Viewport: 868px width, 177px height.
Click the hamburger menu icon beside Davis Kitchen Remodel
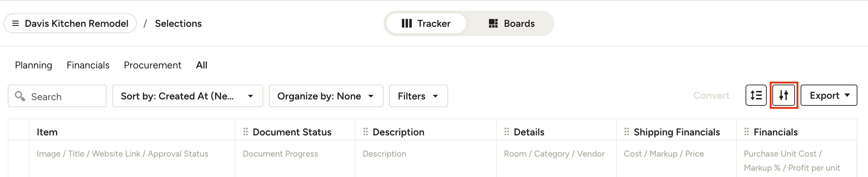click(x=16, y=23)
